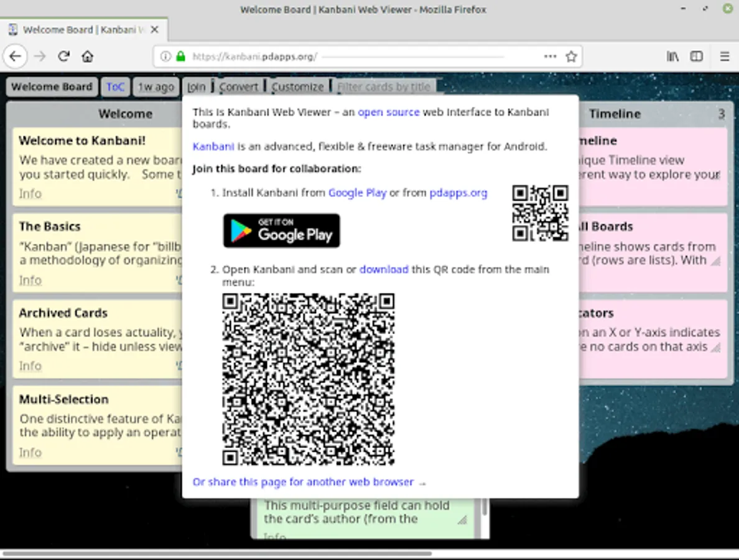Click the 'Timeline' list header

615,114
